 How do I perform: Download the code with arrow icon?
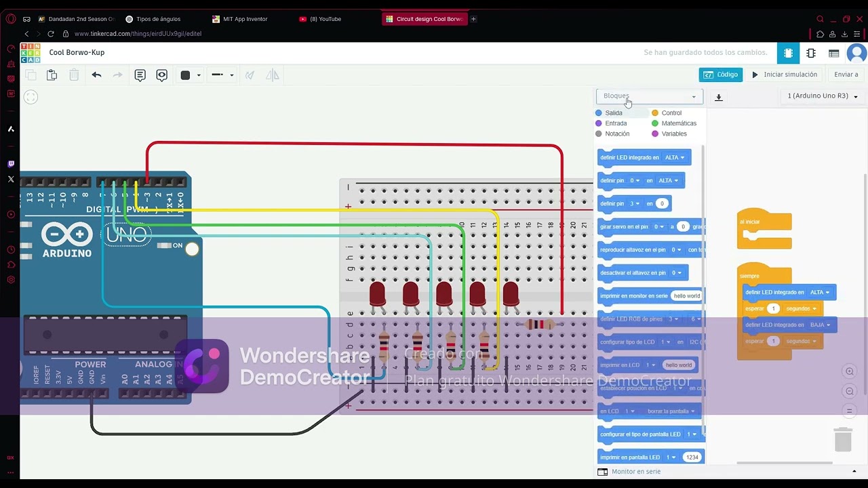click(x=719, y=97)
